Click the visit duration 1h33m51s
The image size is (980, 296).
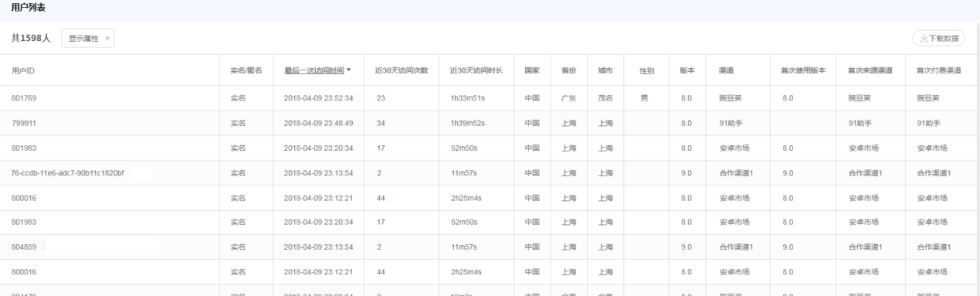(469, 98)
